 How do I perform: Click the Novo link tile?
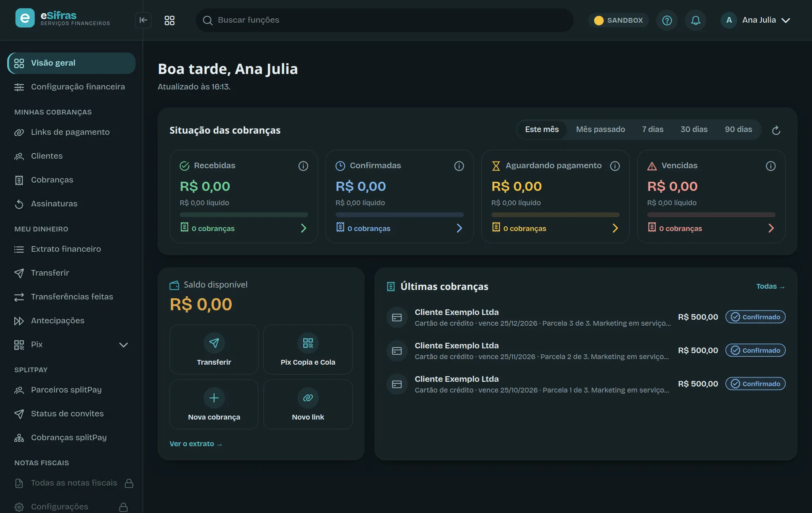(x=308, y=404)
